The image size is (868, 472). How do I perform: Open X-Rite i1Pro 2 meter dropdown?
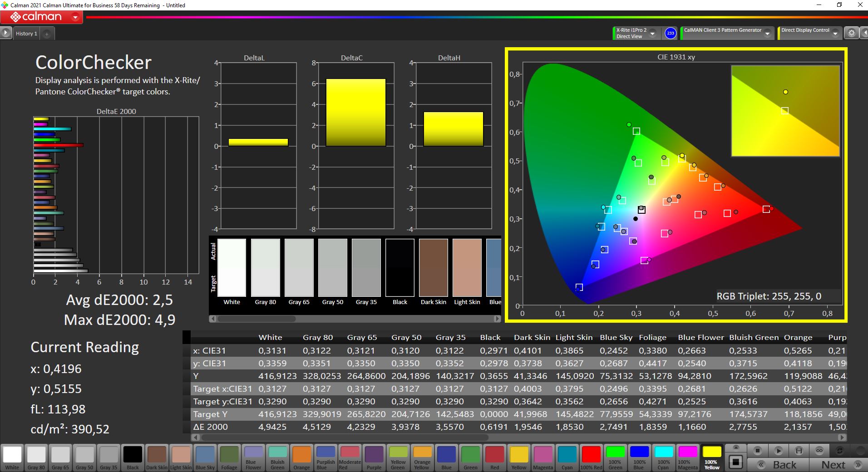[652, 33]
